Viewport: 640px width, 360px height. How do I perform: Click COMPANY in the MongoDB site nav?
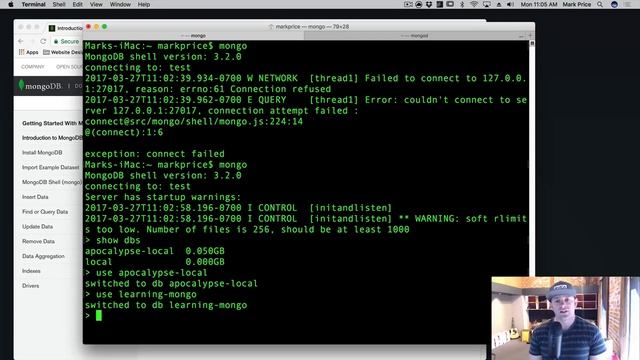33,67
